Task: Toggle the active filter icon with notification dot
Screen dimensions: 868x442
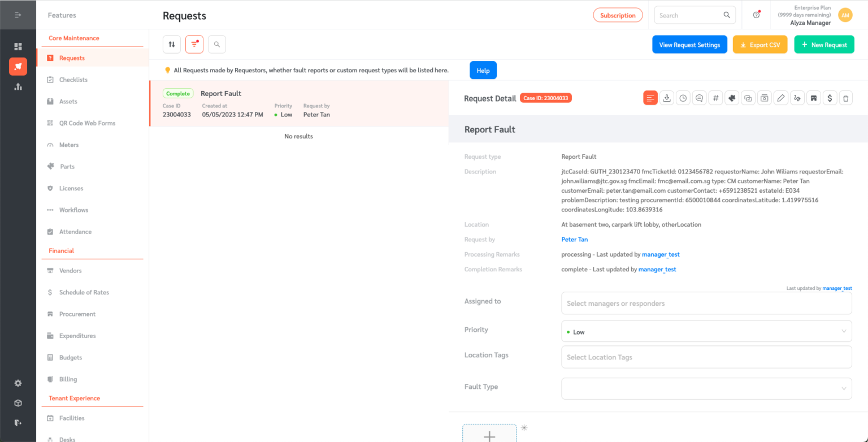Action: [194, 44]
